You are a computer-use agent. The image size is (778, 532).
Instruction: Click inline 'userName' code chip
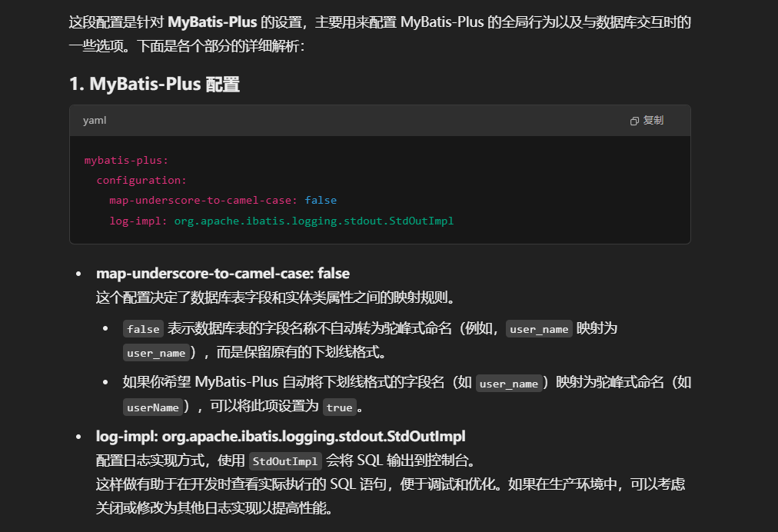pos(152,407)
